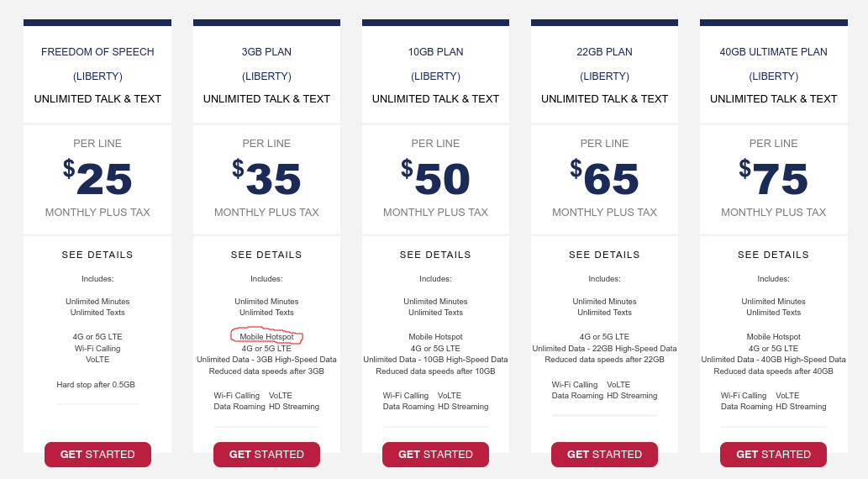The width and height of the screenshot is (868, 479).
Task: Expand See Details on the 10GB plan
Action: (x=435, y=255)
